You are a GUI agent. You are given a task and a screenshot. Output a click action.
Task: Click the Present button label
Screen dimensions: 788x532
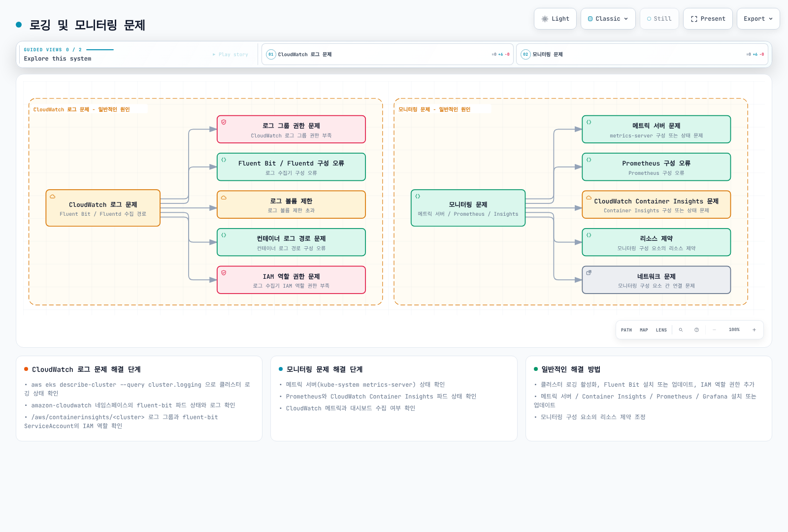pyautogui.click(x=713, y=19)
